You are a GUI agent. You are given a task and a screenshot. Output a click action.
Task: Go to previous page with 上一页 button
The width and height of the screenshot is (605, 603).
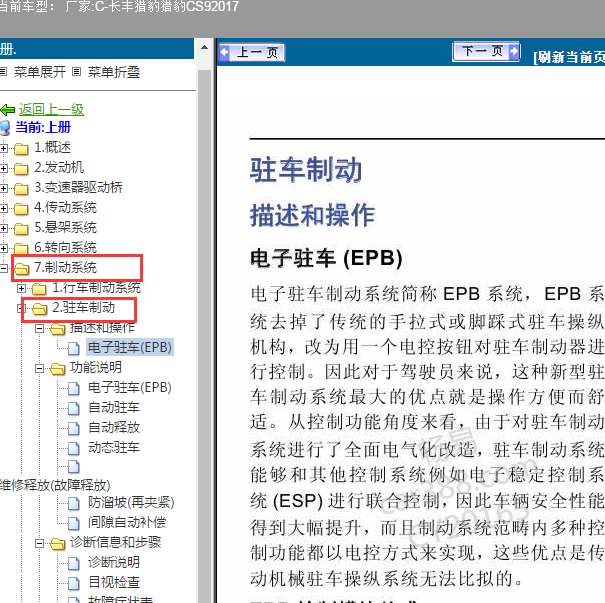(252, 52)
